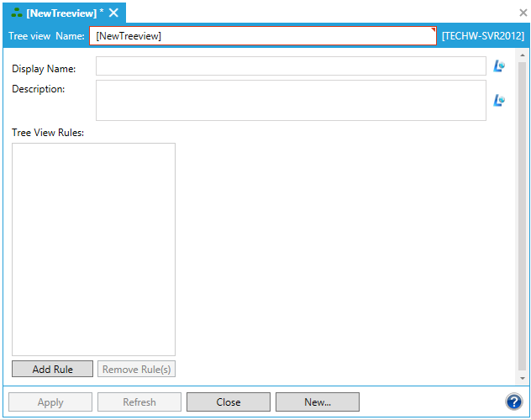The height and width of the screenshot is (420, 531).
Task: Open the New... button
Action: click(x=318, y=402)
